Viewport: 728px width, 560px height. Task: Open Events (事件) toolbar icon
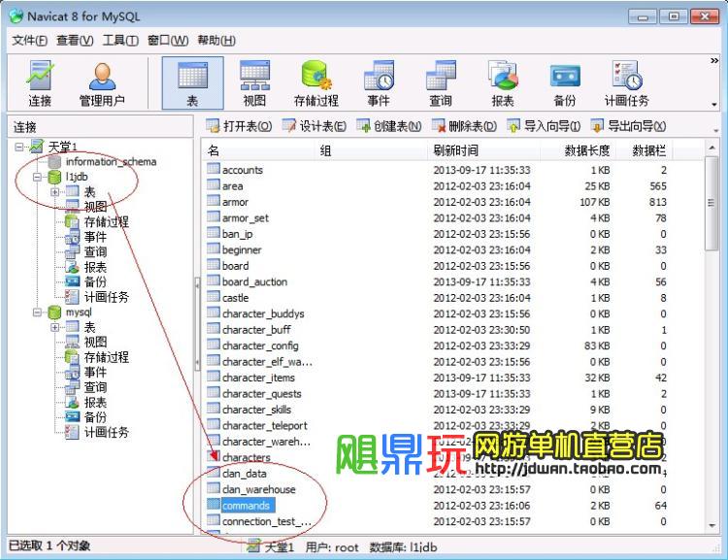click(379, 83)
